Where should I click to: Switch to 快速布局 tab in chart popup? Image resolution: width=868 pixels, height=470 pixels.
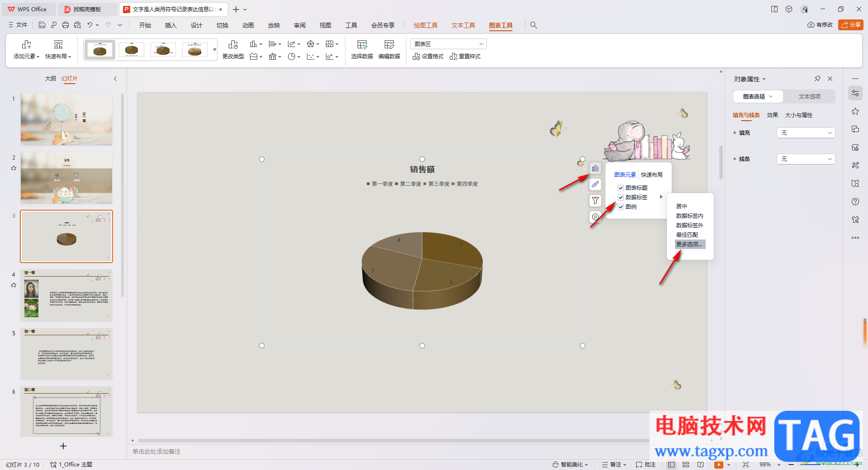tap(652, 175)
